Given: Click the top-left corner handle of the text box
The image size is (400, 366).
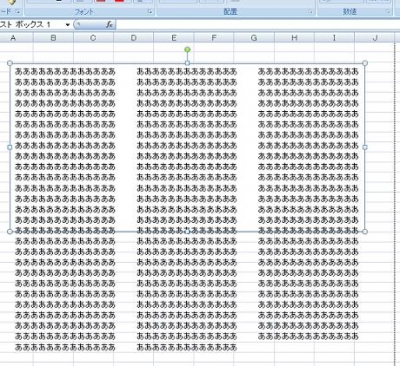Looking at the screenshot, I should pos(10,63).
